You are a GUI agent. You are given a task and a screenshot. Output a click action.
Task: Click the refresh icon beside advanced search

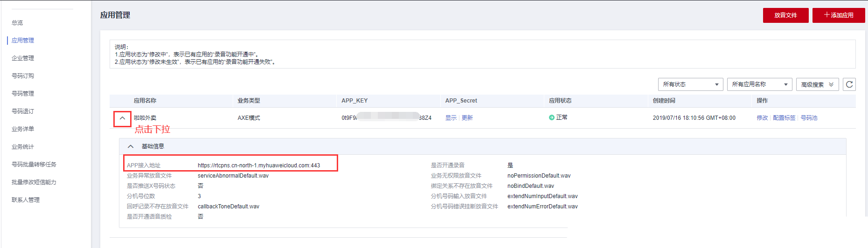click(849, 84)
